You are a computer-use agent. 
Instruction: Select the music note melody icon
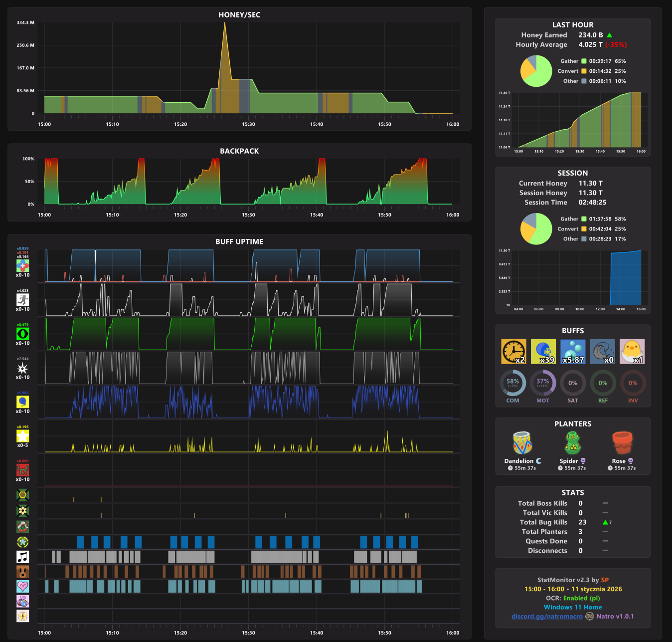(x=22, y=557)
